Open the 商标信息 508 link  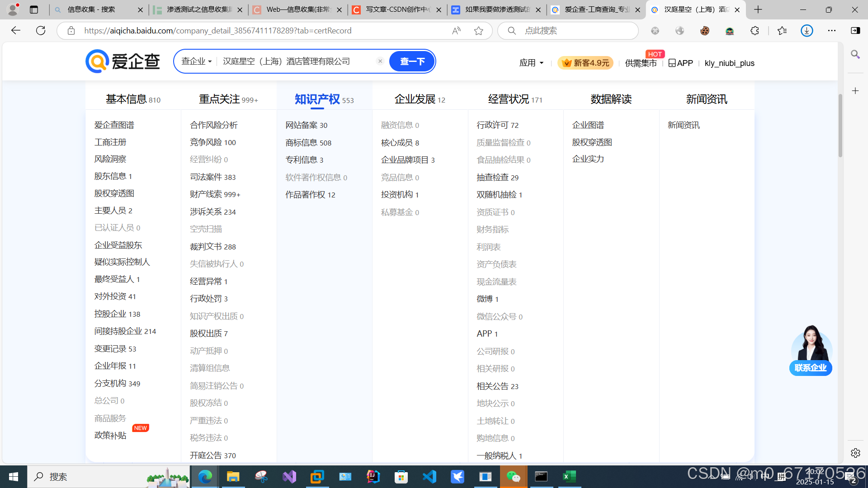pos(308,143)
